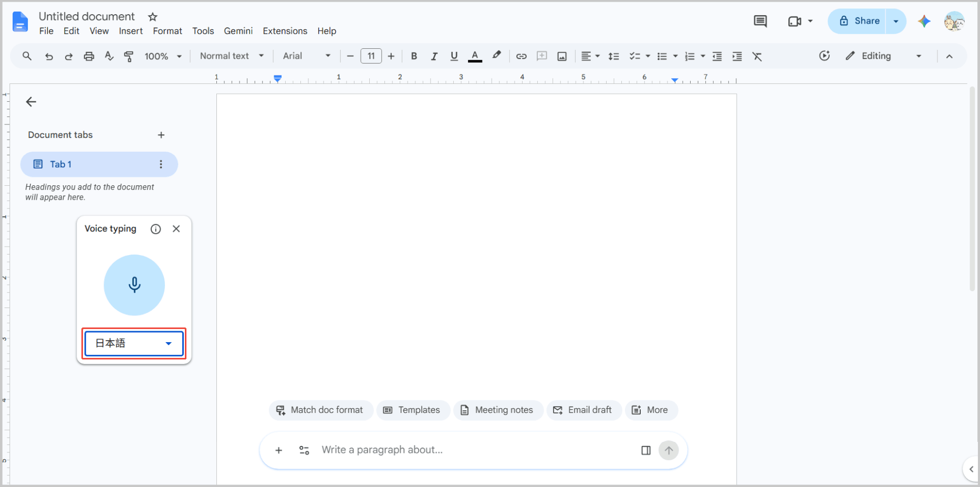Insert a numbered list
Screen dimensions: 980x487
[690, 56]
